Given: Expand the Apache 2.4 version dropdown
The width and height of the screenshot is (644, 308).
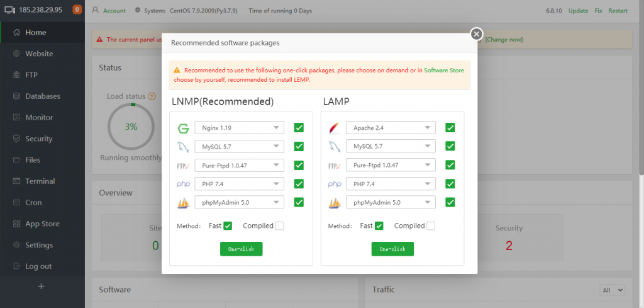Looking at the screenshot, I should (x=390, y=128).
